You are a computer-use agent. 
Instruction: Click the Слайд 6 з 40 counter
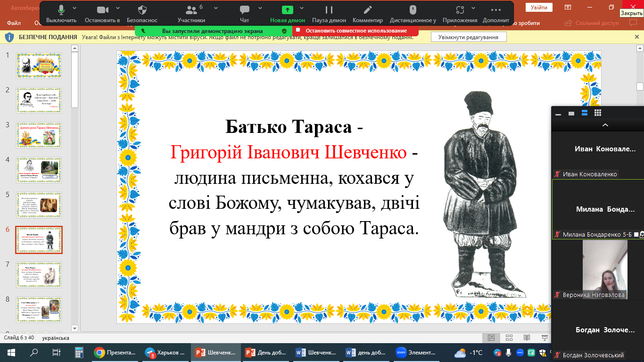19,338
